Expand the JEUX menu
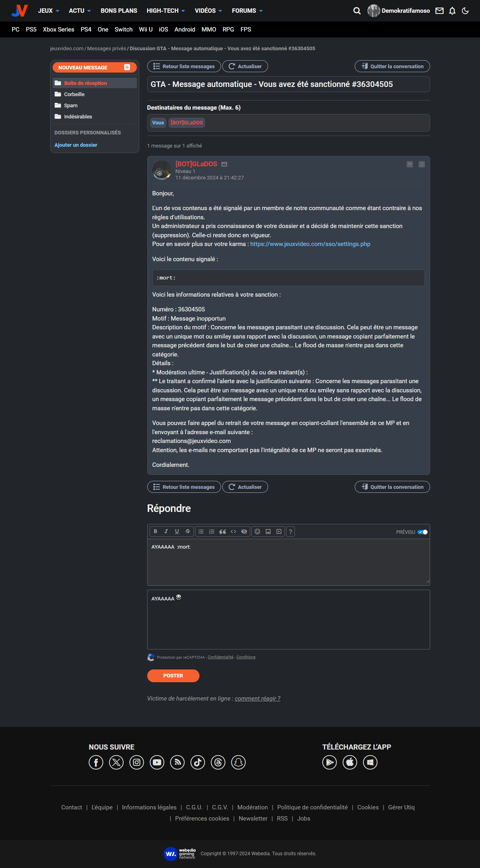 (x=49, y=11)
